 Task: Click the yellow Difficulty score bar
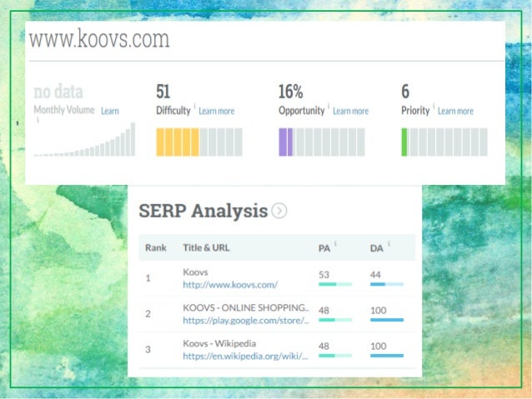[x=199, y=142]
